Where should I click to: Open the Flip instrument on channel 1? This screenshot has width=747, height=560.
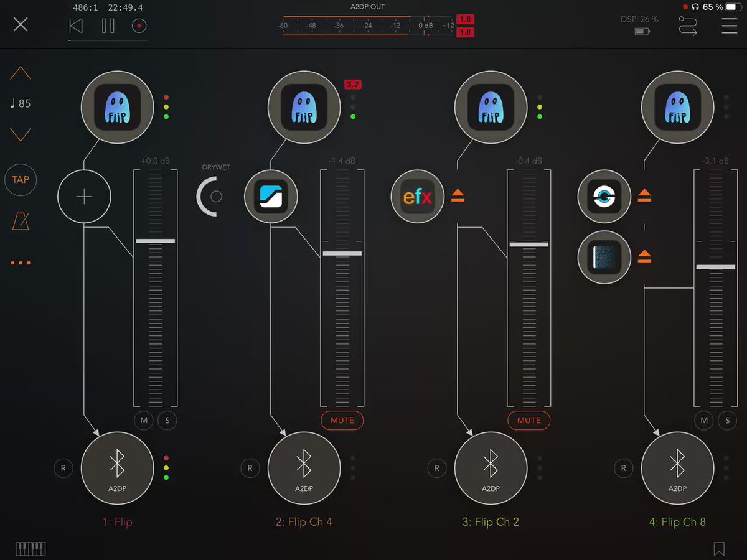pos(117,107)
